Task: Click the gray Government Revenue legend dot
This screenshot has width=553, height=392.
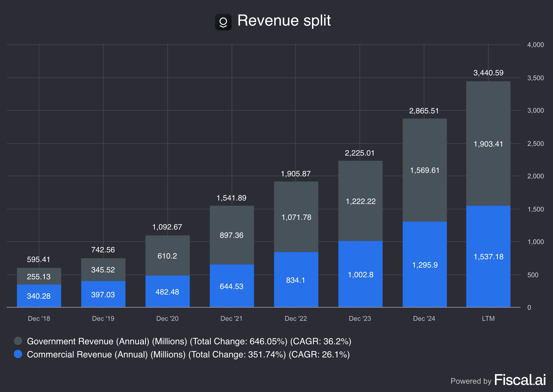Action: [18, 341]
